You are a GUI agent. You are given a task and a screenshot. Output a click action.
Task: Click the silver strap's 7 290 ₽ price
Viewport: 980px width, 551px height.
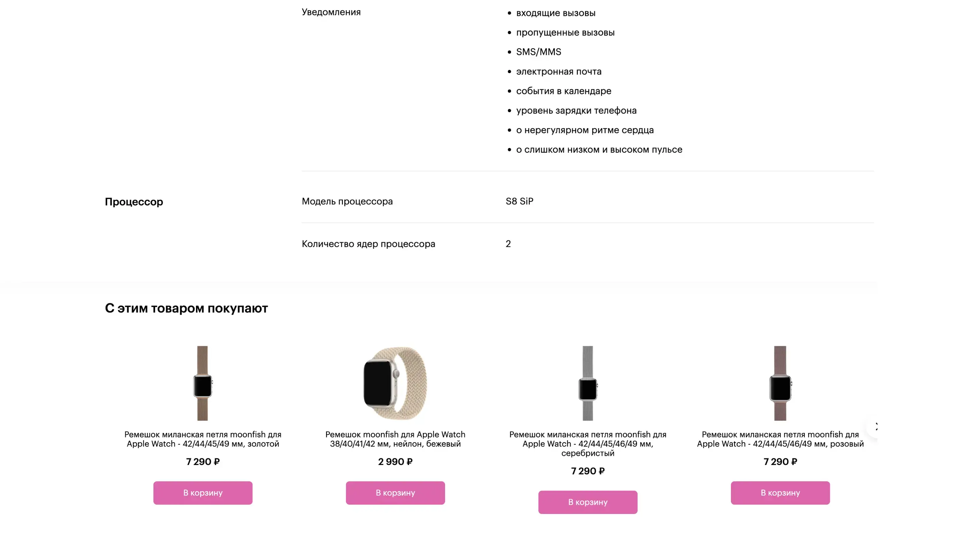[x=588, y=471]
